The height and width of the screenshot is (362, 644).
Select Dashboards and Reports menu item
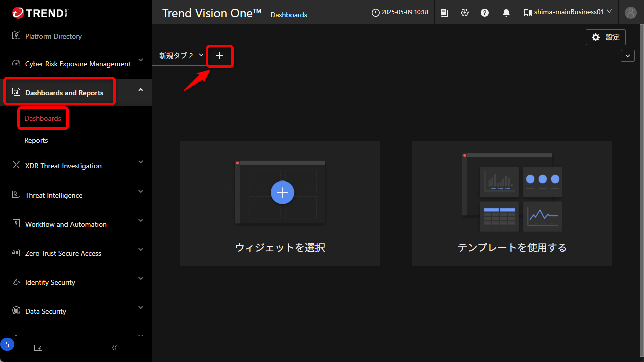point(76,93)
